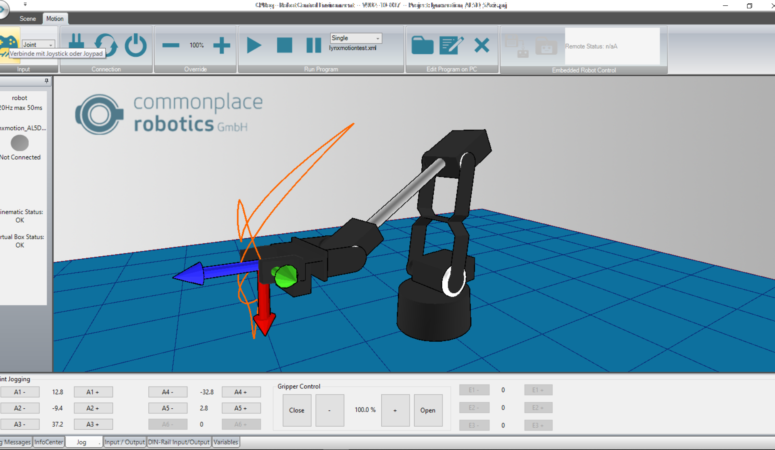This screenshot has width=775, height=450.
Task: Decrease override with the minus icon
Action: (x=171, y=45)
